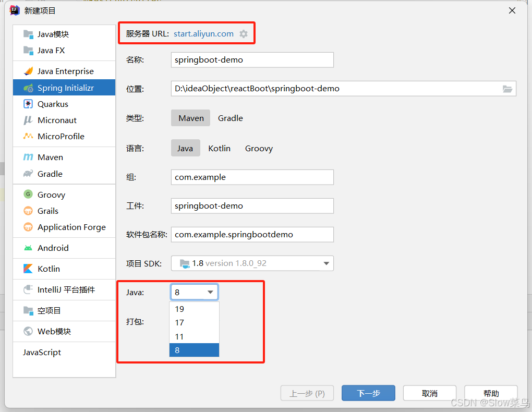Select Java Enterprise project type
This screenshot has width=532, height=412.
point(64,71)
